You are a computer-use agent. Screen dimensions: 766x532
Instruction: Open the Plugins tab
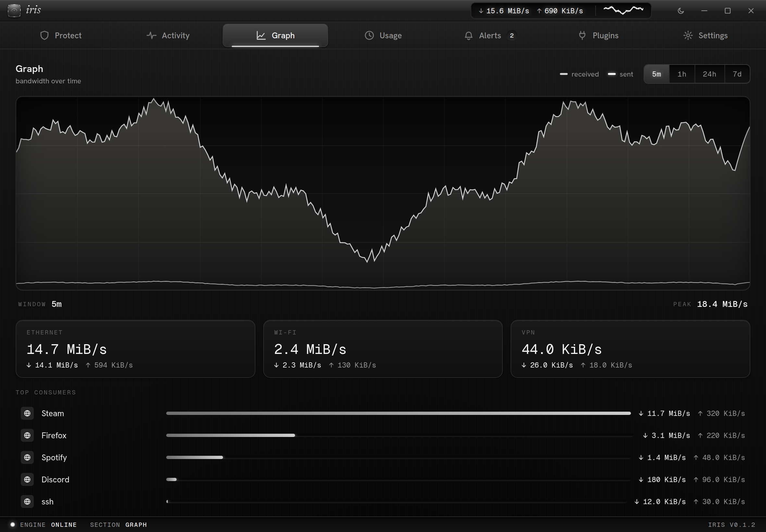[x=598, y=35]
